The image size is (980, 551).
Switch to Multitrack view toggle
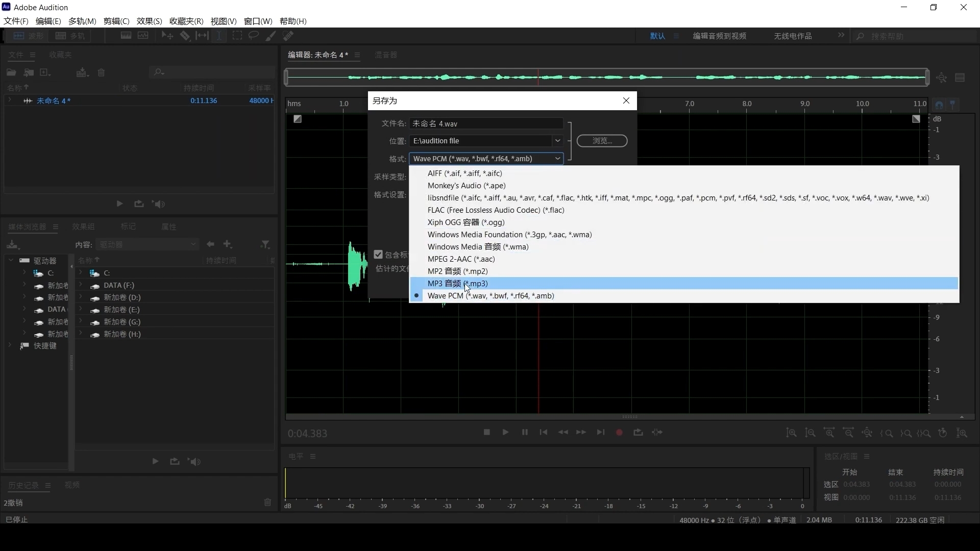click(x=70, y=36)
